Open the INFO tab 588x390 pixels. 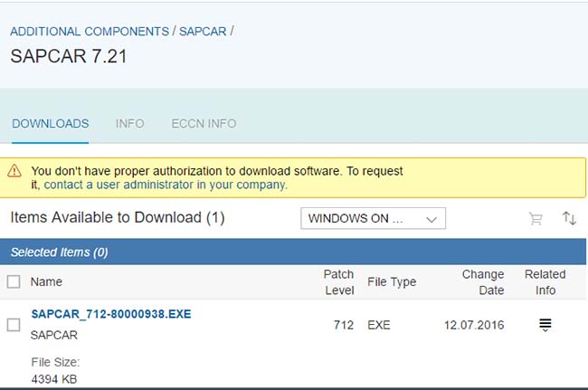click(x=129, y=124)
